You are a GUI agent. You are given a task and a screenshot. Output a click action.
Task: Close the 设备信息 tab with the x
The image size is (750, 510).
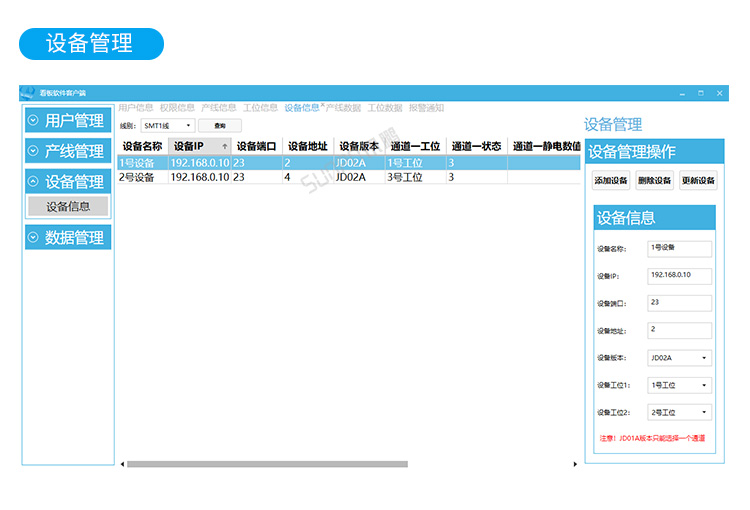point(323,105)
